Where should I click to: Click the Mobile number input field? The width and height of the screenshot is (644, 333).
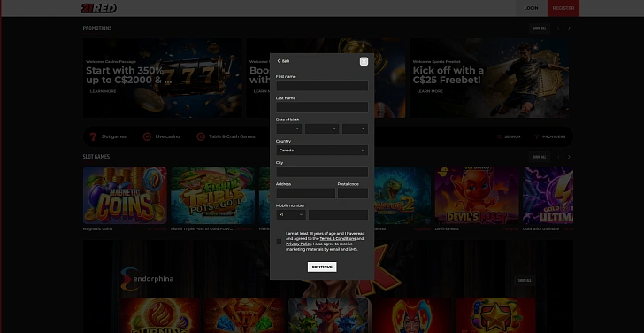(x=338, y=214)
